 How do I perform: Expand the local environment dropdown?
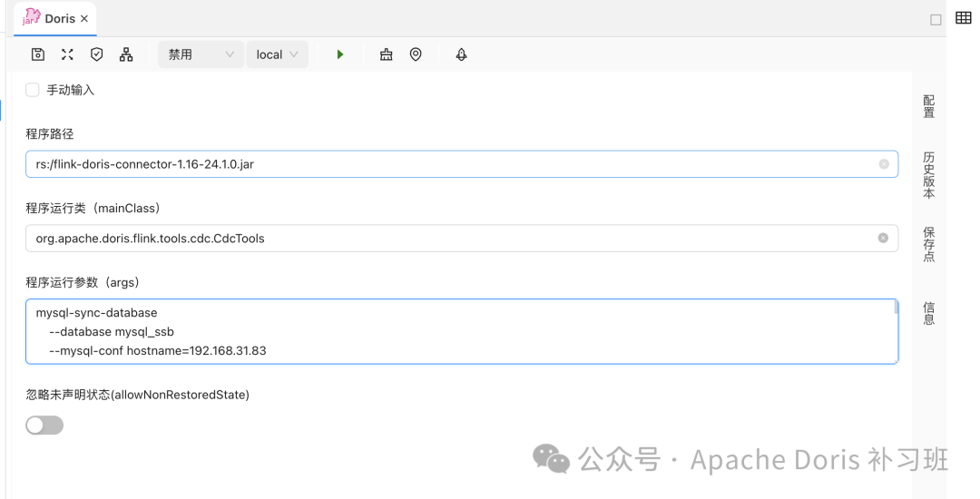pos(277,54)
